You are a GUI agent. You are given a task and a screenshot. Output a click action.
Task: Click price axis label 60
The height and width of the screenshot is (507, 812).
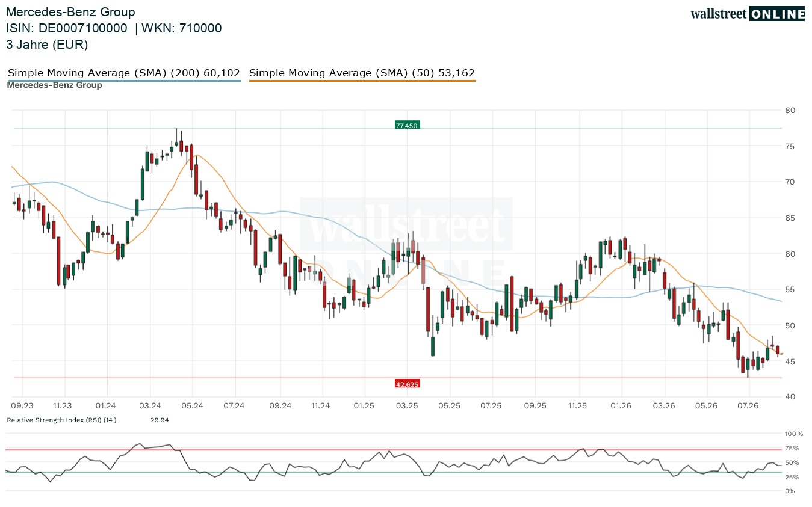tap(790, 254)
